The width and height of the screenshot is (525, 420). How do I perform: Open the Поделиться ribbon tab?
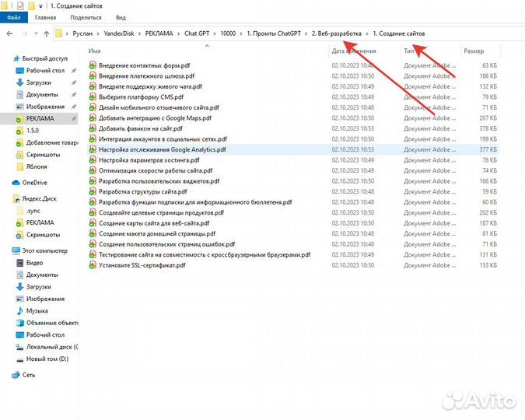(x=86, y=17)
